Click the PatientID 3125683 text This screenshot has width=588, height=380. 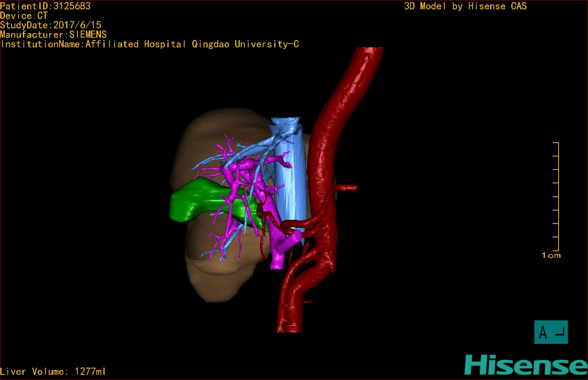(x=45, y=6)
